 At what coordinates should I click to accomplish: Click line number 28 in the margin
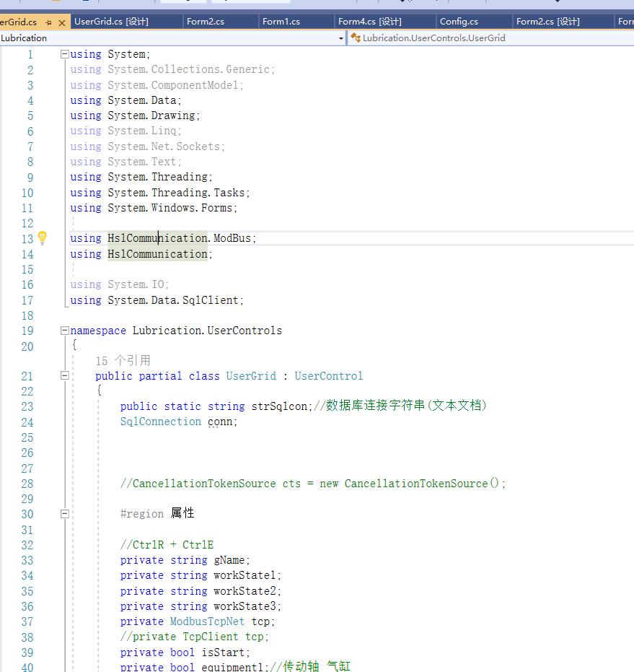tap(27, 484)
